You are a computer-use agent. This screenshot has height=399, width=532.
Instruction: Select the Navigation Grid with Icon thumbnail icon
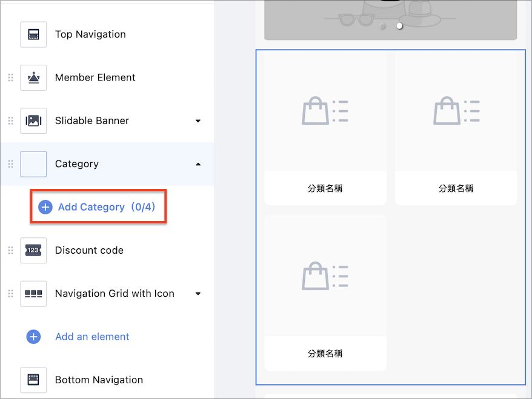click(x=33, y=294)
